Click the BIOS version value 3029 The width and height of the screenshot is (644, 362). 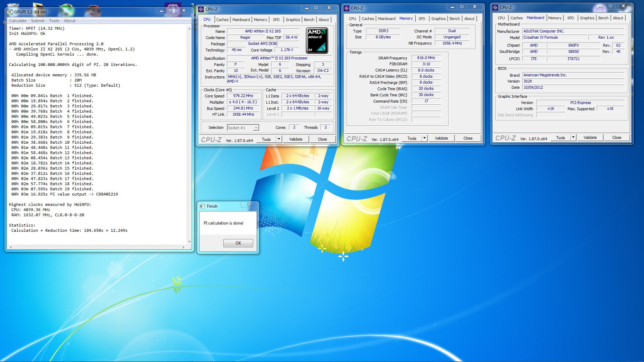coord(573,82)
